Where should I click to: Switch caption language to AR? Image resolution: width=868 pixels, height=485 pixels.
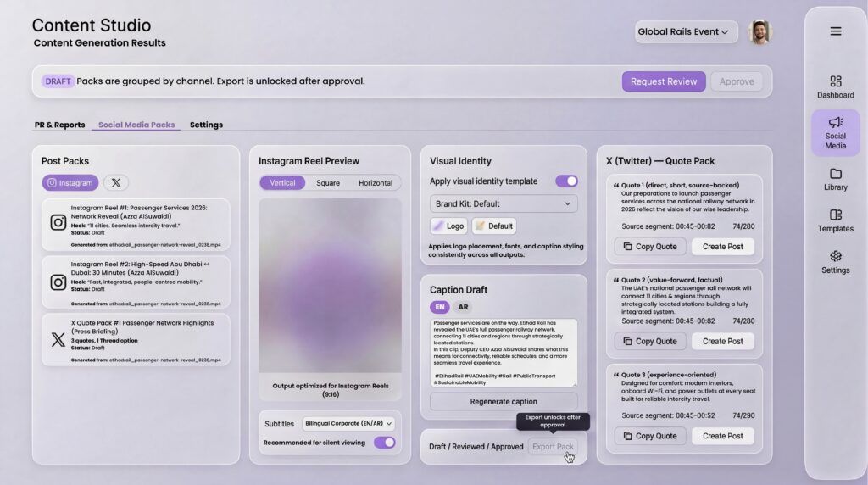[462, 307]
